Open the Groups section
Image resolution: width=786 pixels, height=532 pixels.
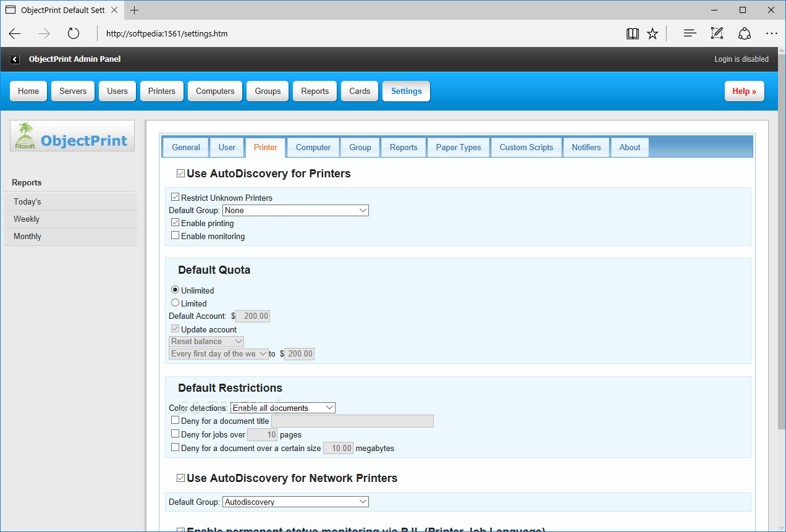[x=268, y=91]
